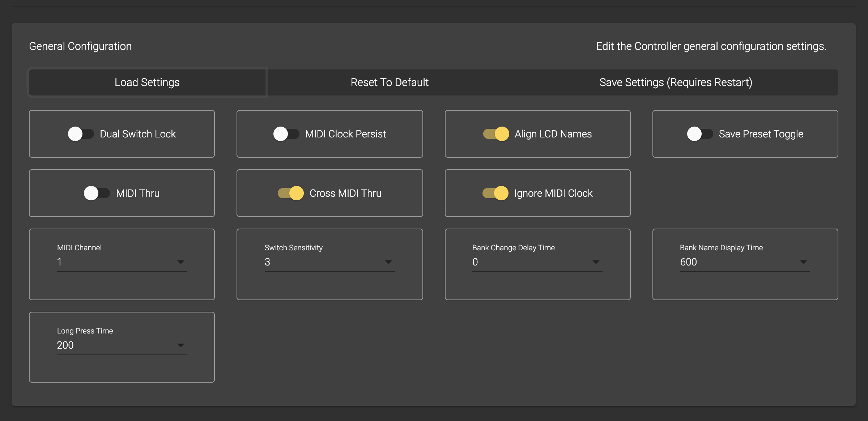Expand the Switch Sensitivity dropdown
The width and height of the screenshot is (868, 421).
[x=329, y=262]
